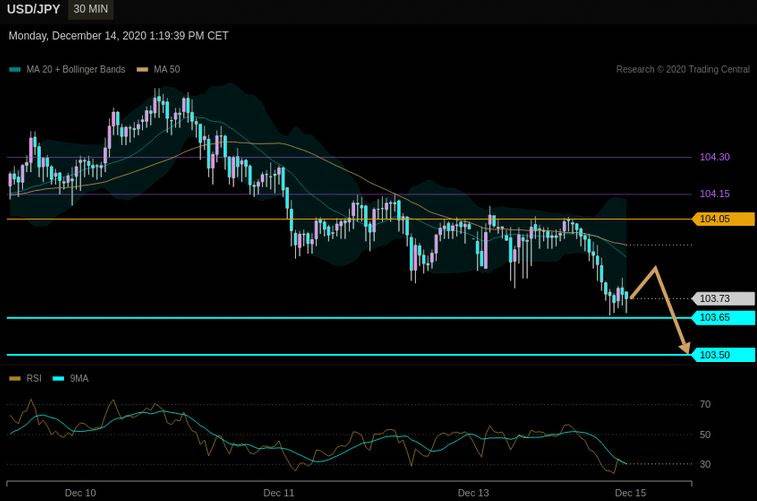Select the 30 MIN timeframe label
The width and height of the screenshot is (757, 501).
(90, 9)
